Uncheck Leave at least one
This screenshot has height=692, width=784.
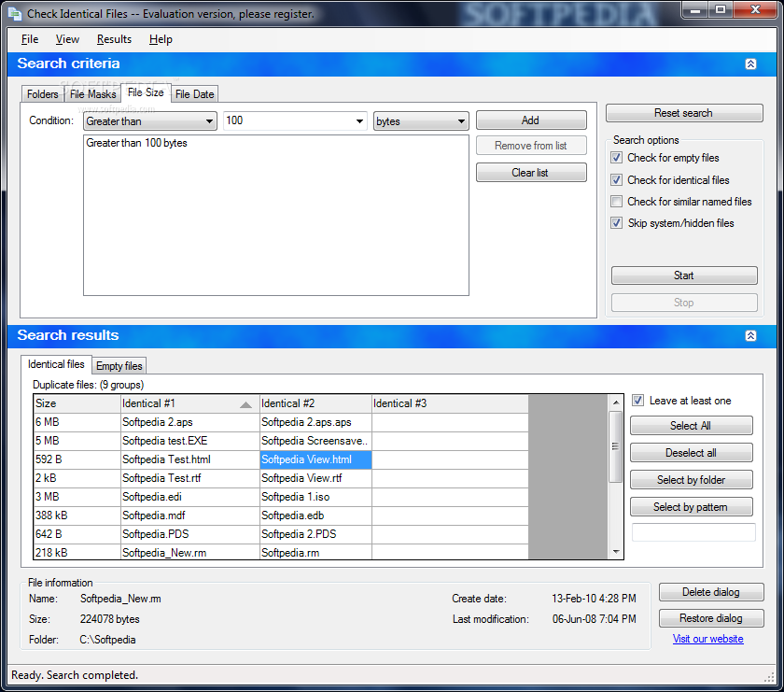pos(637,401)
